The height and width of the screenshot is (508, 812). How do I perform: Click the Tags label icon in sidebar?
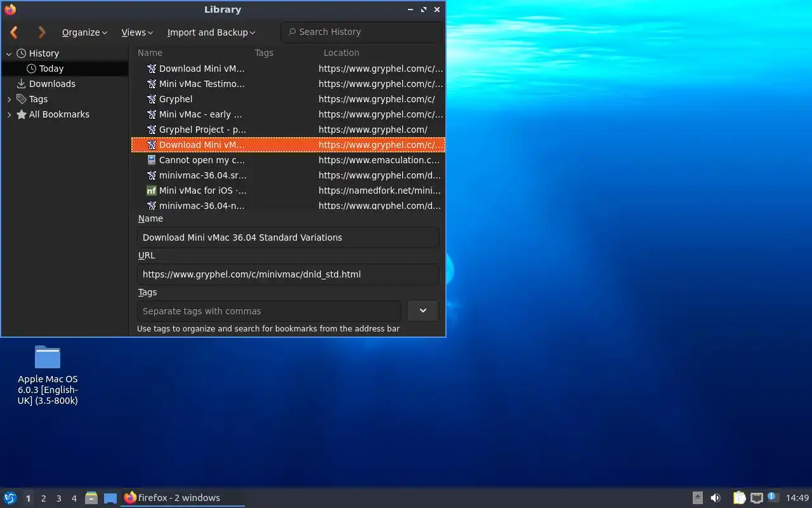(x=22, y=99)
